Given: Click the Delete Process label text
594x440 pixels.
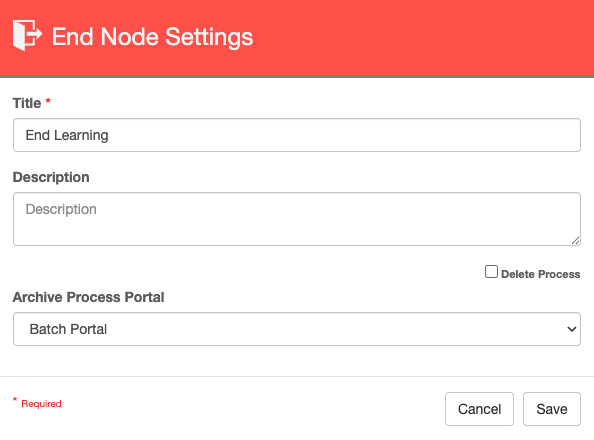Looking at the screenshot, I should pyautogui.click(x=540, y=274).
